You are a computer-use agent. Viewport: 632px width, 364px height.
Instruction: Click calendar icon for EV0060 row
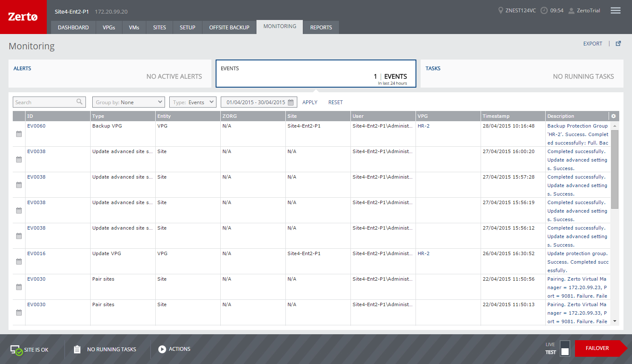(19, 134)
